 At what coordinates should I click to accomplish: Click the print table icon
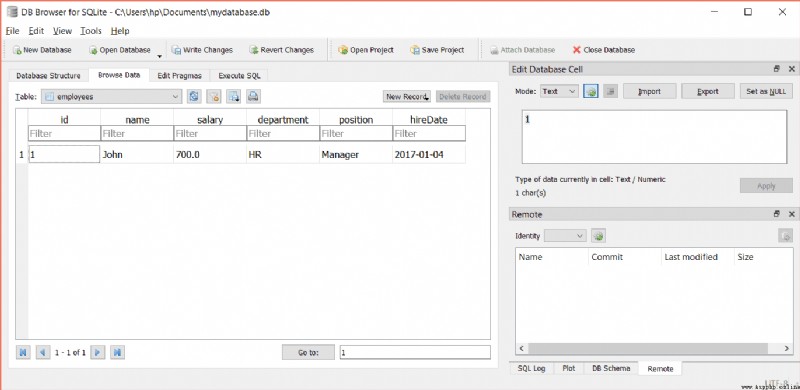254,96
